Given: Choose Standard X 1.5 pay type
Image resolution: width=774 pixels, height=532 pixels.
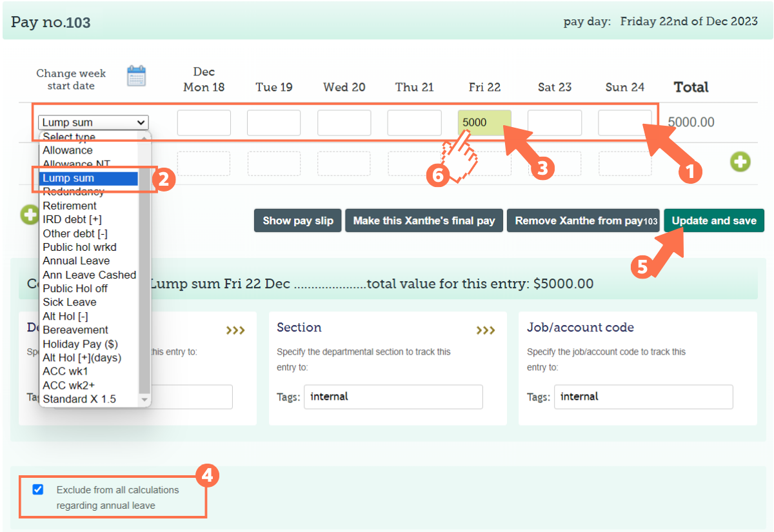Looking at the screenshot, I should click(x=79, y=399).
